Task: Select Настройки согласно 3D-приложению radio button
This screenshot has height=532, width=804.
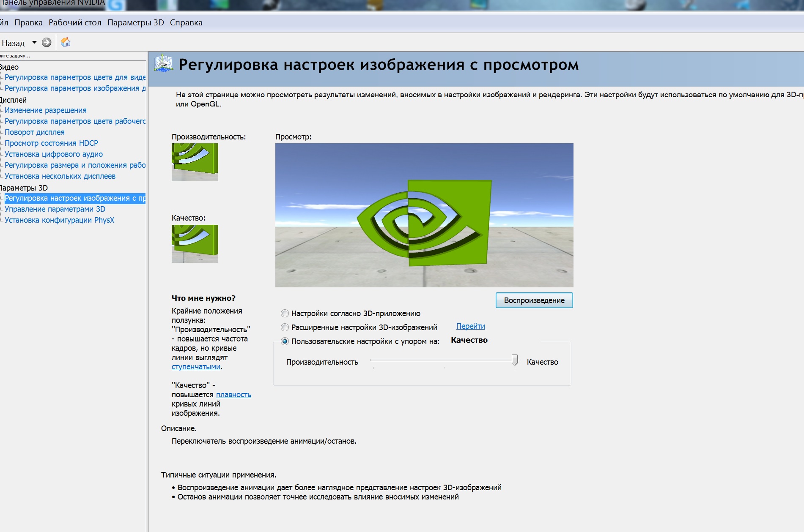Action: (x=285, y=314)
